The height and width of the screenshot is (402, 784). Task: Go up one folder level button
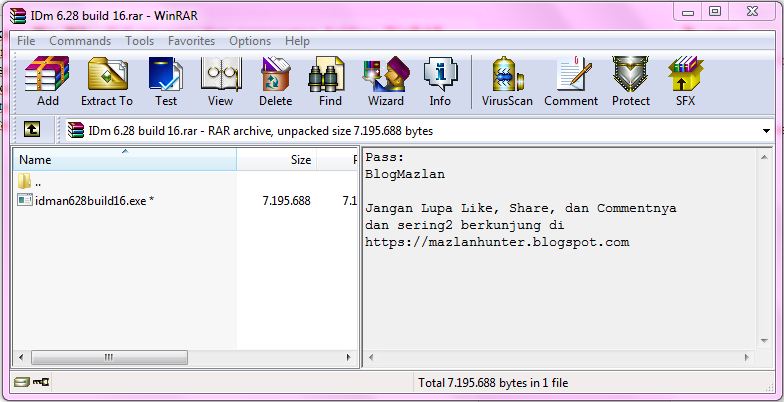click(32, 130)
